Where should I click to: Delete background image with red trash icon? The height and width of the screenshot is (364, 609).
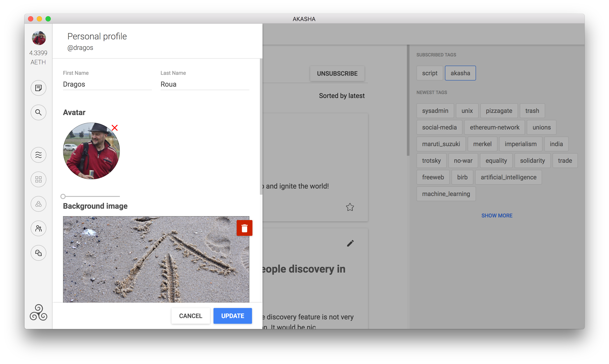(244, 228)
